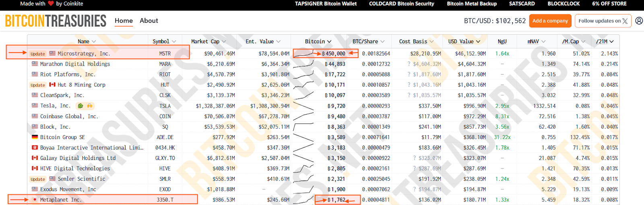Sort table by /21M column
This screenshot has height=205, width=644.
point(605,41)
